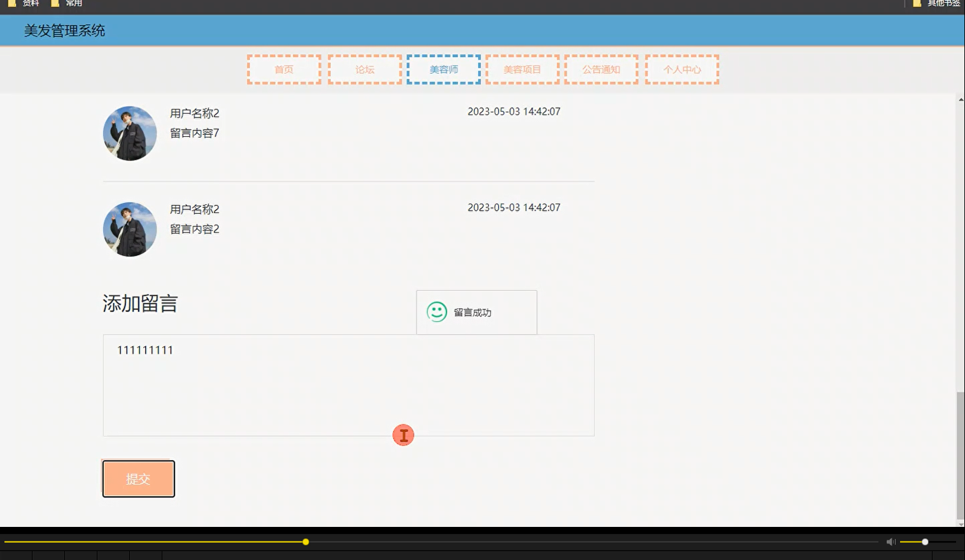Viewport: 965px width, 560px height.
Task: Open the 首页 navigation tab
Action: coord(284,69)
